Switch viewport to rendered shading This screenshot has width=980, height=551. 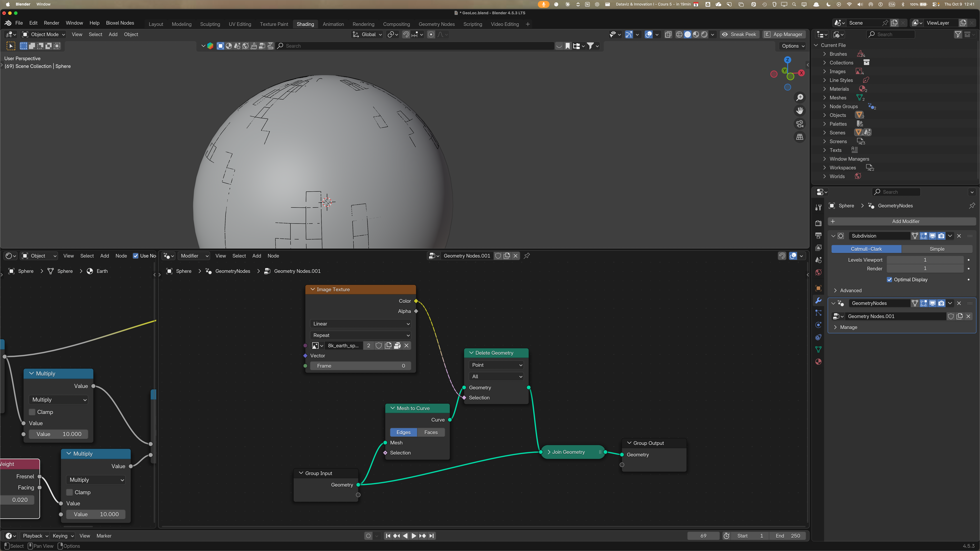[704, 35]
